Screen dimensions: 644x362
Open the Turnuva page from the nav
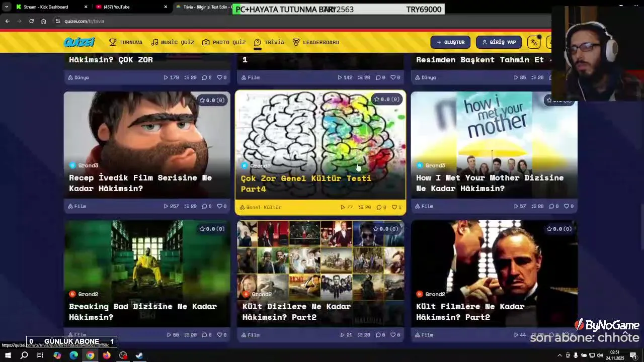(x=126, y=42)
